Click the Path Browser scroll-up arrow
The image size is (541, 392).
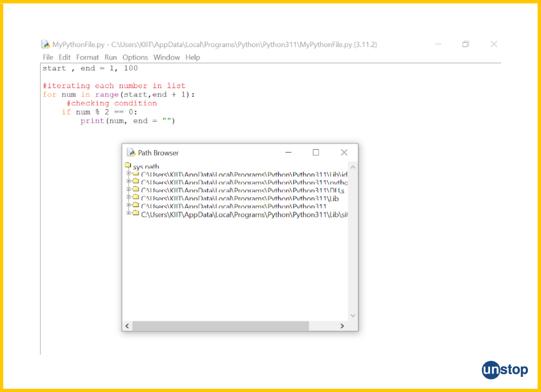(353, 167)
